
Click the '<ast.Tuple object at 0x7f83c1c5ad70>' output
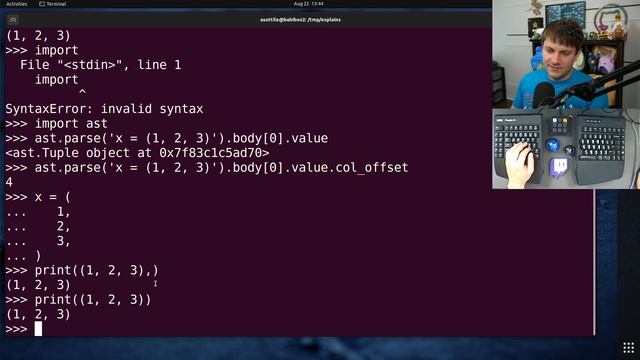point(137,153)
